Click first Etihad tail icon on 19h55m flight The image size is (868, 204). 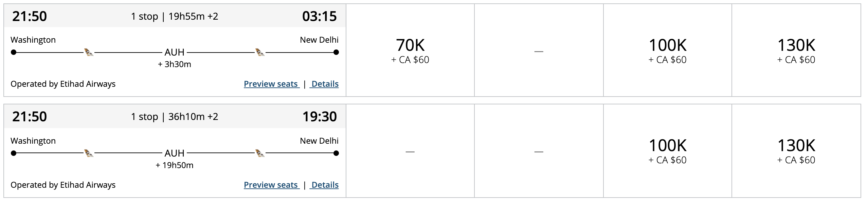coord(89,52)
